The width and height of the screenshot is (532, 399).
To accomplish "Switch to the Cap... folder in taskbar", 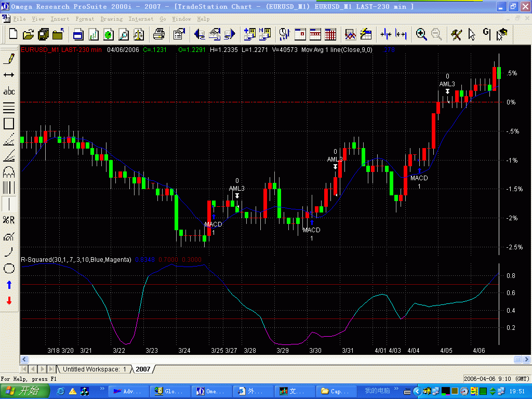I will click(336, 392).
